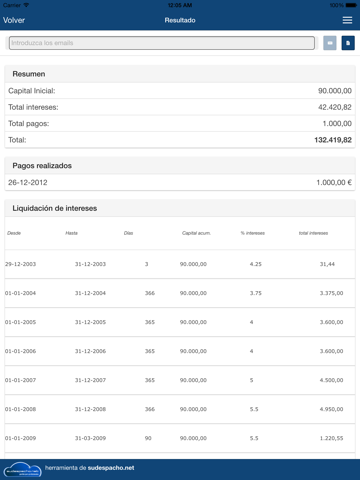Select the 01-01-2006 start date
Image resolution: width=360 pixels, height=480 pixels.
(20, 351)
